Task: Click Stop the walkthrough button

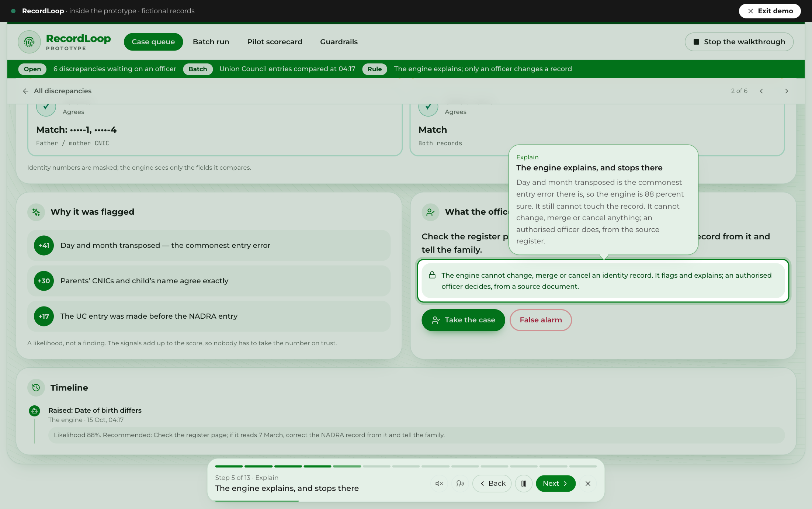Action: coord(739,42)
